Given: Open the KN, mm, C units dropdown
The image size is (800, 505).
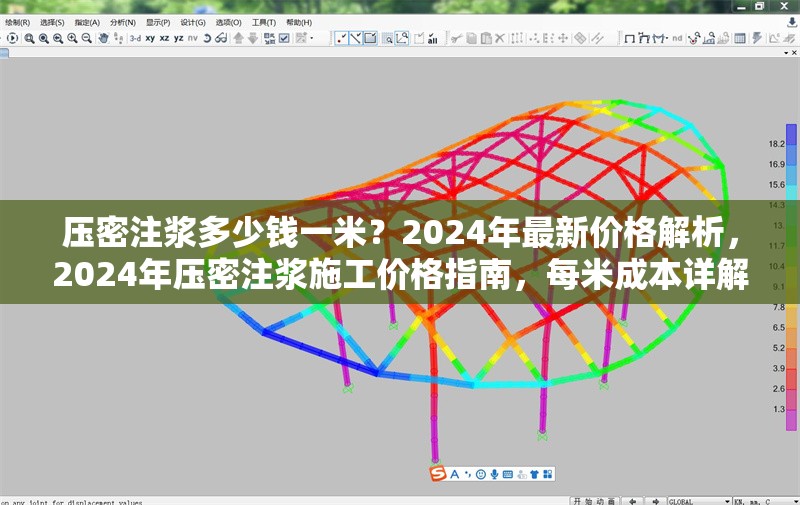Looking at the screenshot, I should pyautogui.click(x=766, y=501).
